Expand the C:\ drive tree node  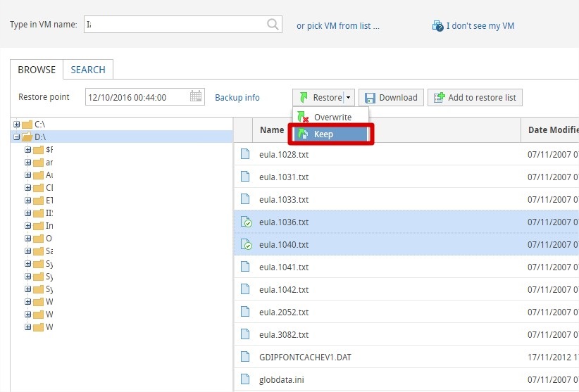[16, 124]
